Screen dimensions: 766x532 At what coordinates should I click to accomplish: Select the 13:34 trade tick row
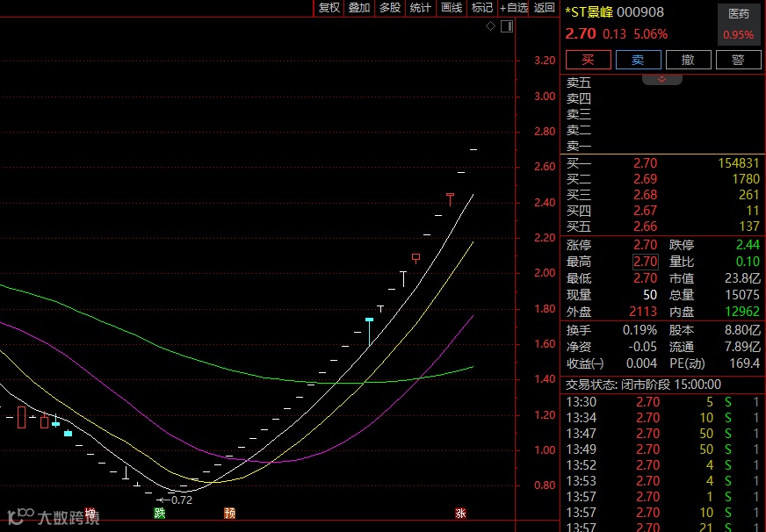click(663, 418)
